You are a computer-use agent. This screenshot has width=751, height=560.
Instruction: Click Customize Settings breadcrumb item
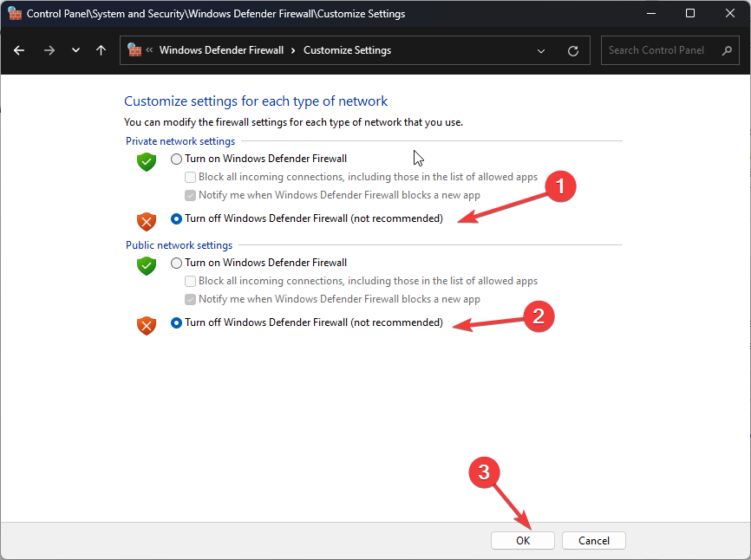[347, 50]
